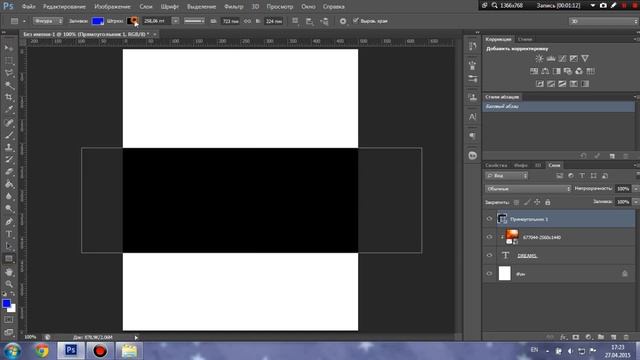Image resolution: width=640 pixels, height=360 pixels.
Task: Delete the selected layer with trash icon
Action: 626,337
